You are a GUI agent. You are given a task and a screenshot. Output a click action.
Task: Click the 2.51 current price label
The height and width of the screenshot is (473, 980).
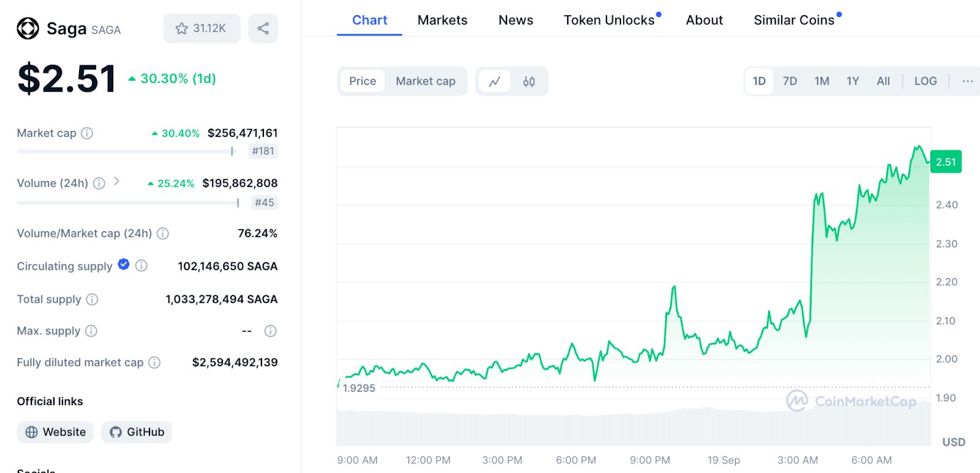(x=946, y=162)
